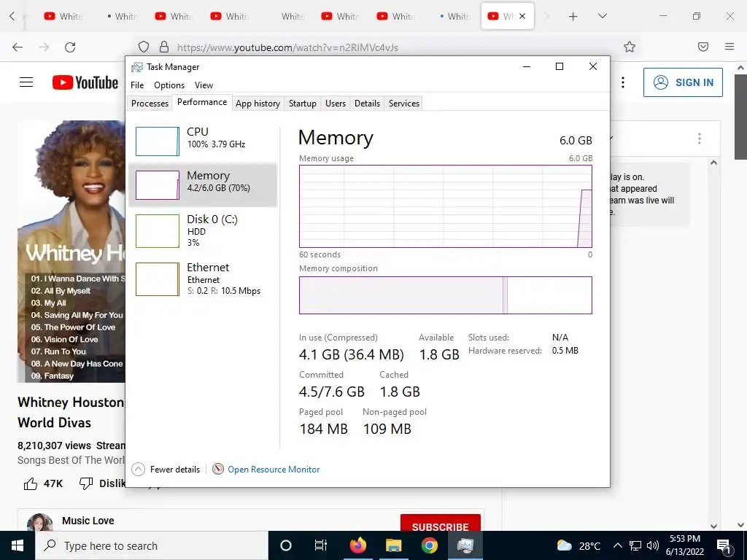Switch to the Services tab
This screenshot has height=560, width=747.
point(404,104)
